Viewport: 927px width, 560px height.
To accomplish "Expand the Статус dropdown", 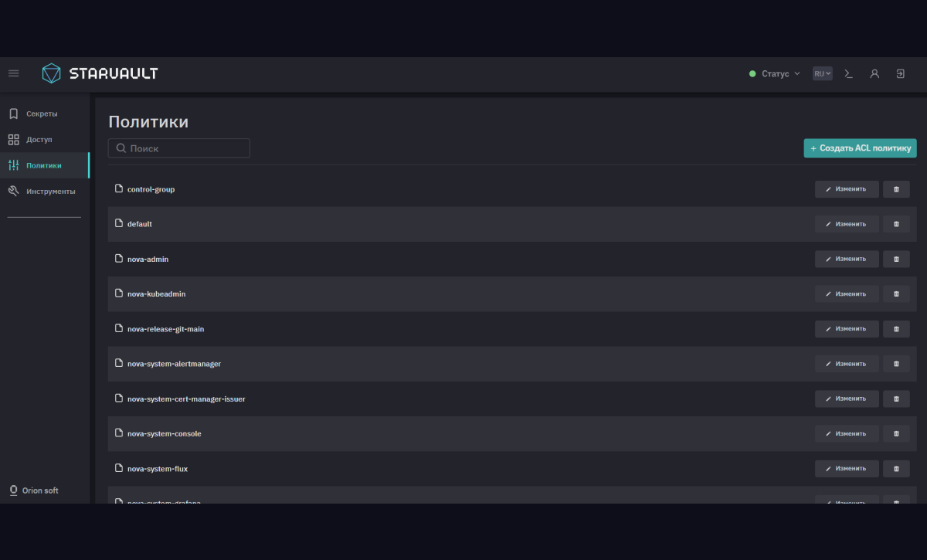I will (x=775, y=74).
